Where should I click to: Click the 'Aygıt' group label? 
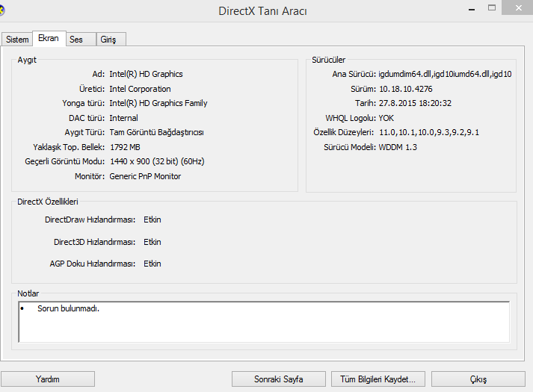tap(27, 60)
